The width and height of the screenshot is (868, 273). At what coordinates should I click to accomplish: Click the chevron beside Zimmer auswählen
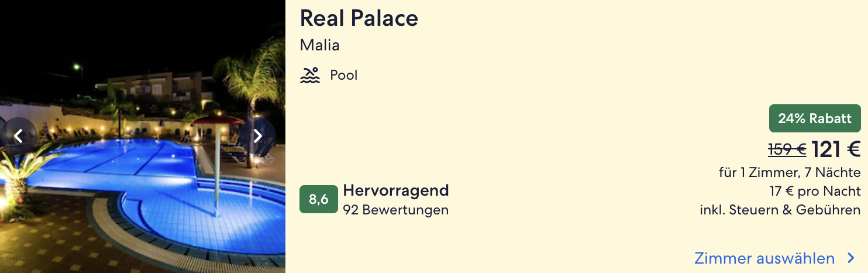click(851, 258)
